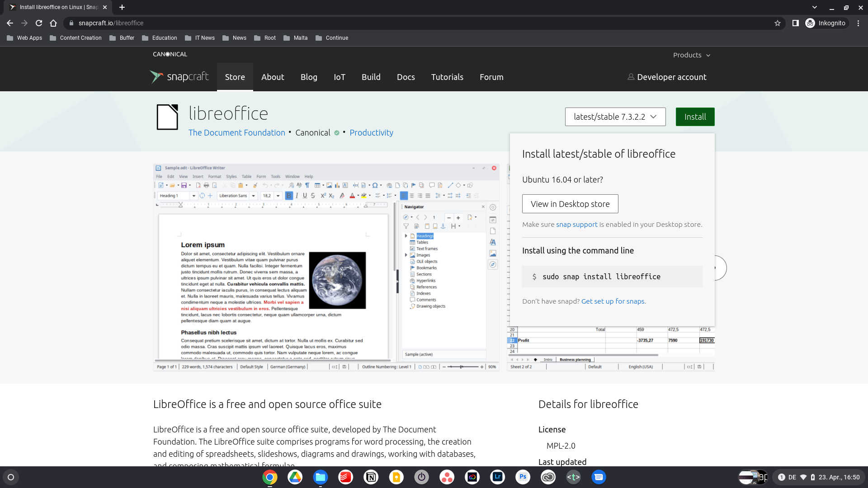Open Asana from the shelf

(x=447, y=477)
